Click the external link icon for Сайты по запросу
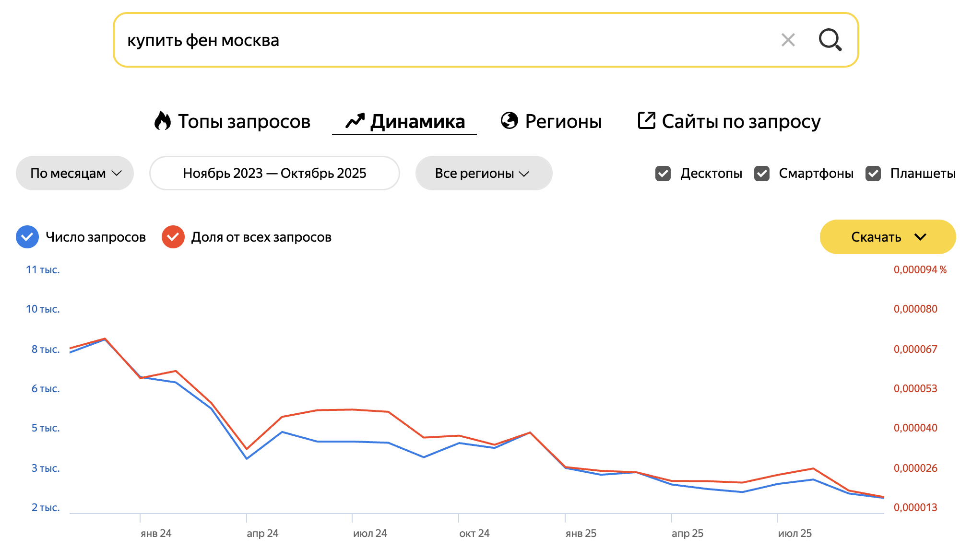The height and width of the screenshot is (560, 972). 646,120
